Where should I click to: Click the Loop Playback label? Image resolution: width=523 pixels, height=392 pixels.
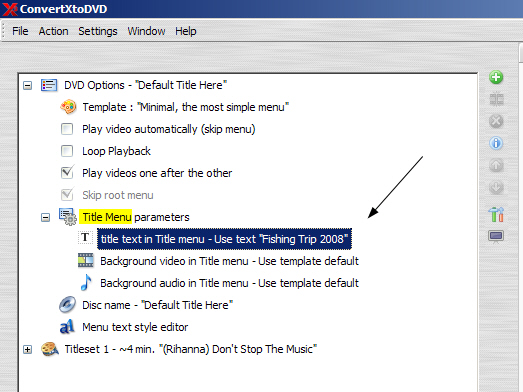coord(116,151)
